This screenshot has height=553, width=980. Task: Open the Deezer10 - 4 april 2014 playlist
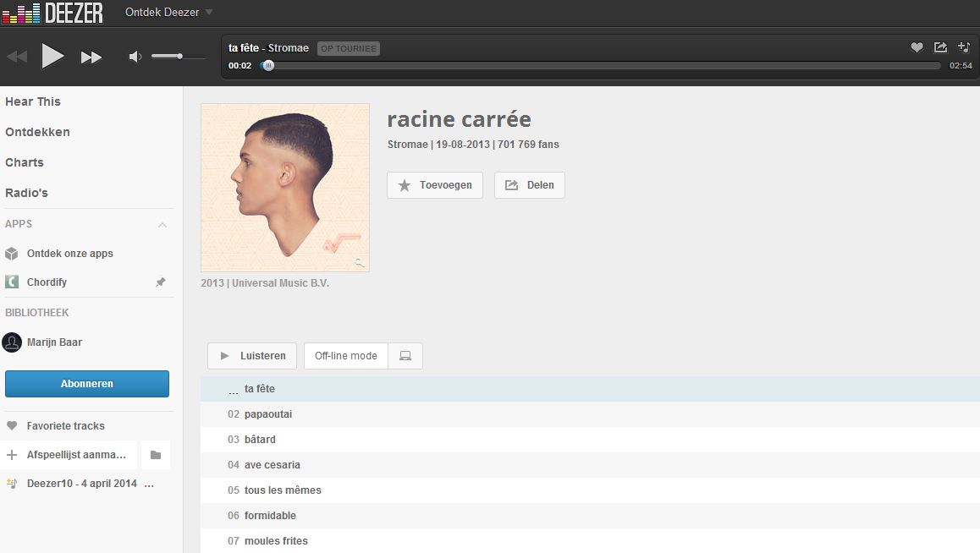tap(82, 484)
